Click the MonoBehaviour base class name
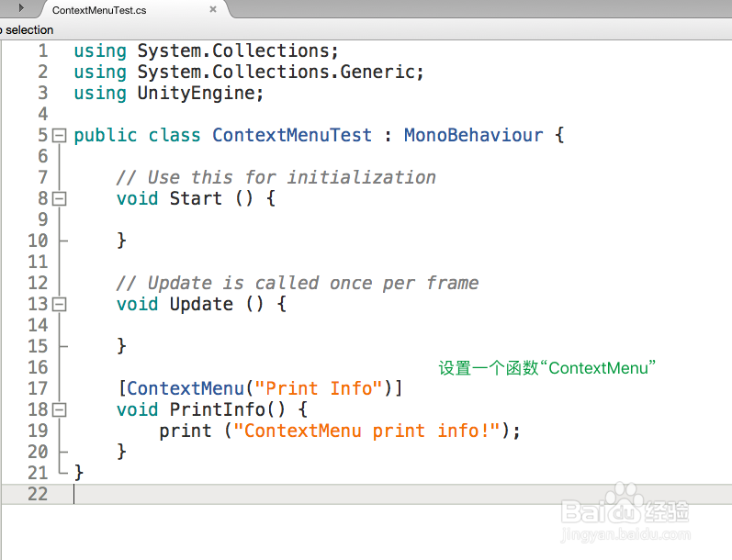The image size is (732, 560). point(473,135)
